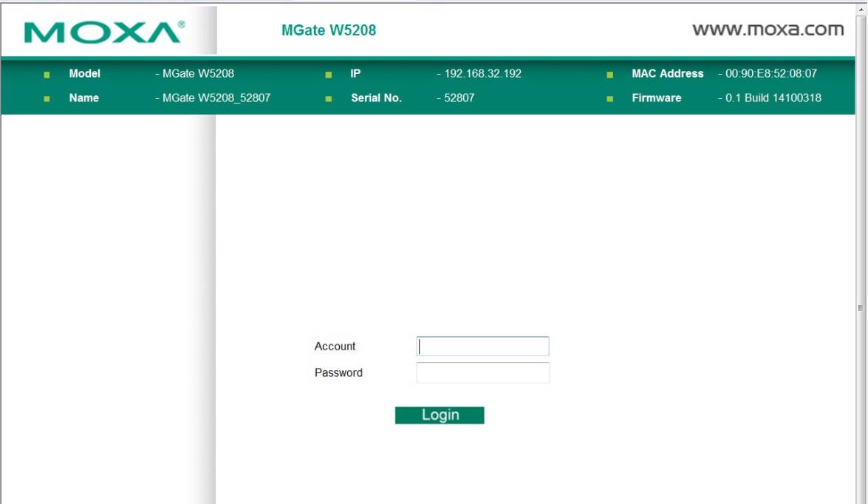
Task: Click the Password field label
Action: pos(338,372)
